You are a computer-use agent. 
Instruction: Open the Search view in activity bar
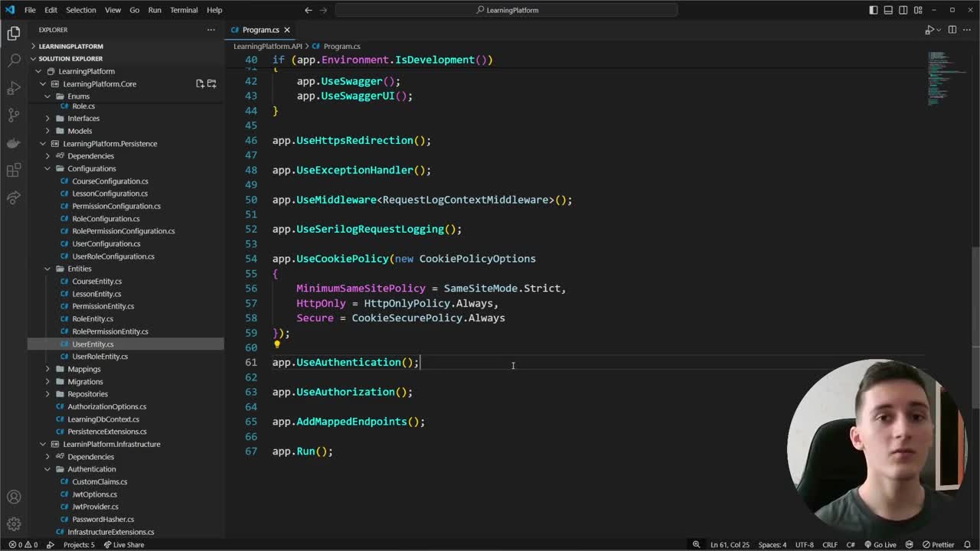coord(14,60)
